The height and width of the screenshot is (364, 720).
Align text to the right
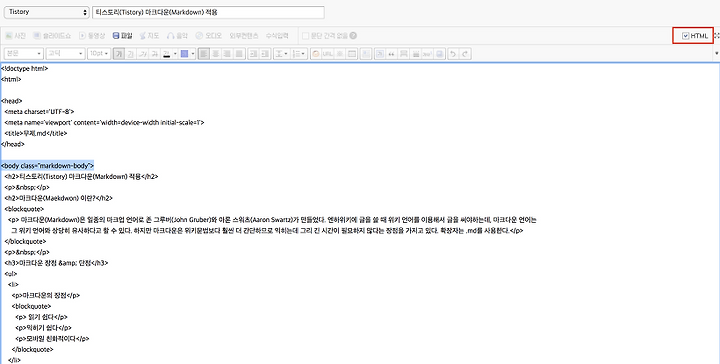click(227, 54)
